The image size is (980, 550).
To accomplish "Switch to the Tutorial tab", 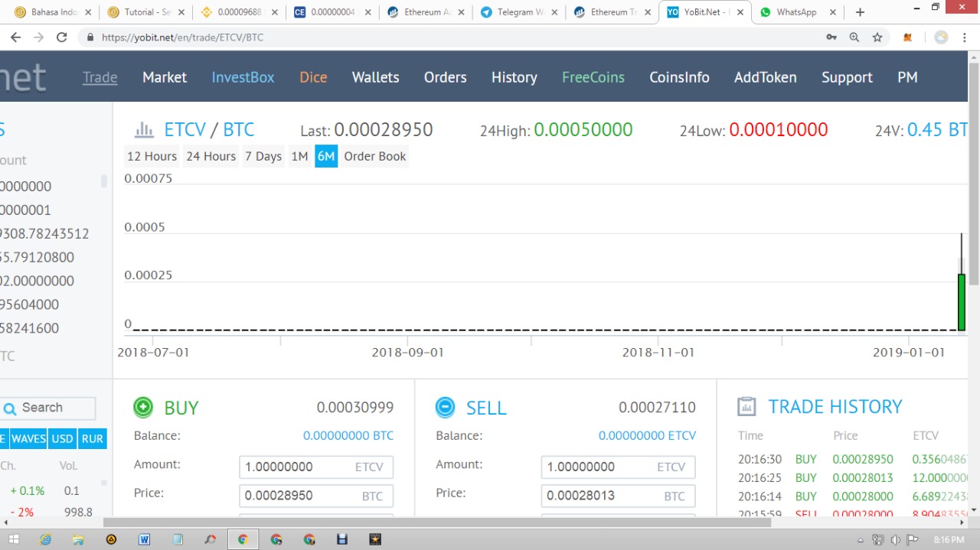I will coord(147,12).
